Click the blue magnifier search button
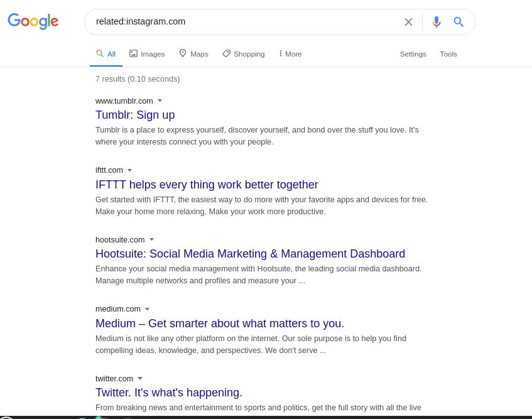Viewport: 532px width, 419px height. click(x=459, y=22)
